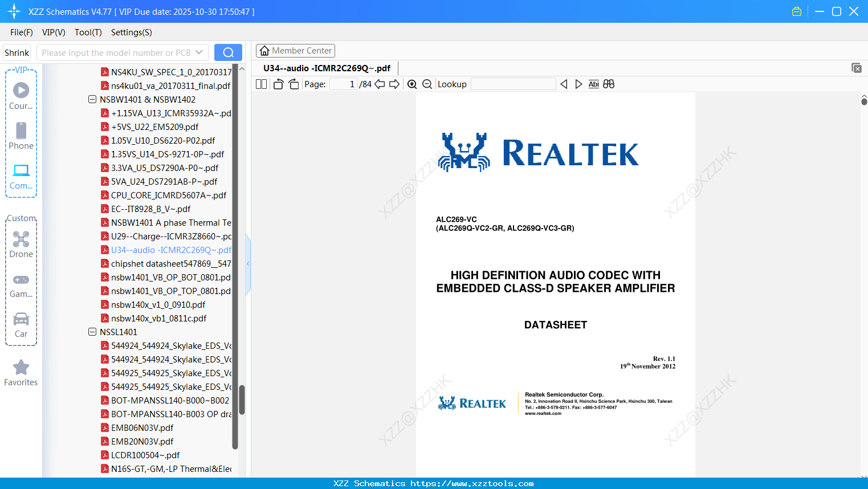Open BOT-MPANSSL140-B000~B002 file
The height and width of the screenshot is (489, 868).
(165, 400)
